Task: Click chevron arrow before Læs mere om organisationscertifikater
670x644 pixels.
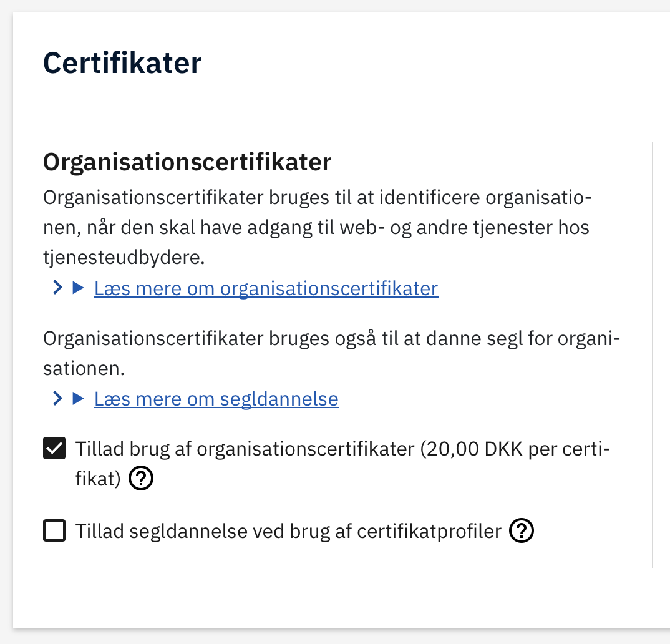Action: pyautogui.click(x=58, y=288)
